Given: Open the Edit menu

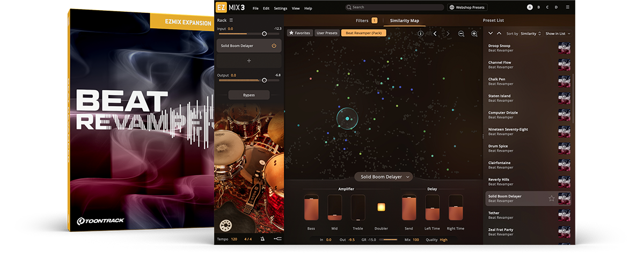Looking at the screenshot, I should click(x=266, y=8).
